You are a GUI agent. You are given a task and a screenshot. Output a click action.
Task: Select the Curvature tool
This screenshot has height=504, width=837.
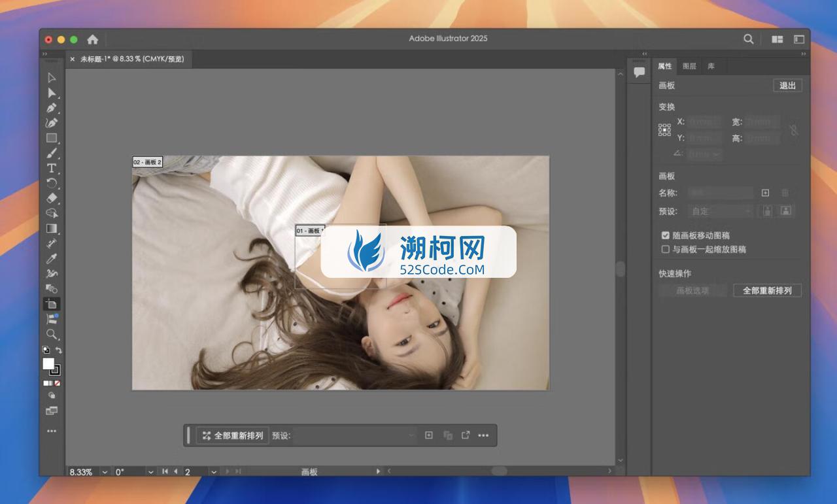pos(52,123)
